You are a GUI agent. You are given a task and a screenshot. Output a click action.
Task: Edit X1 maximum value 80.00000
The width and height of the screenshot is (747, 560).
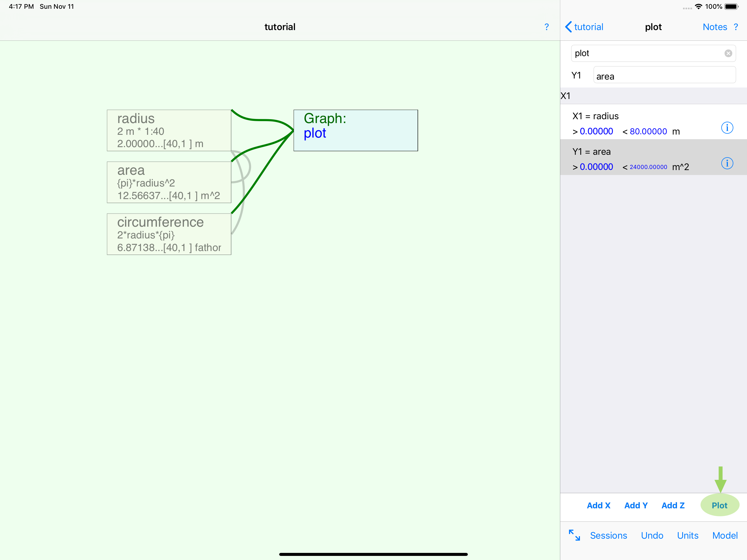[x=648, y=132]
